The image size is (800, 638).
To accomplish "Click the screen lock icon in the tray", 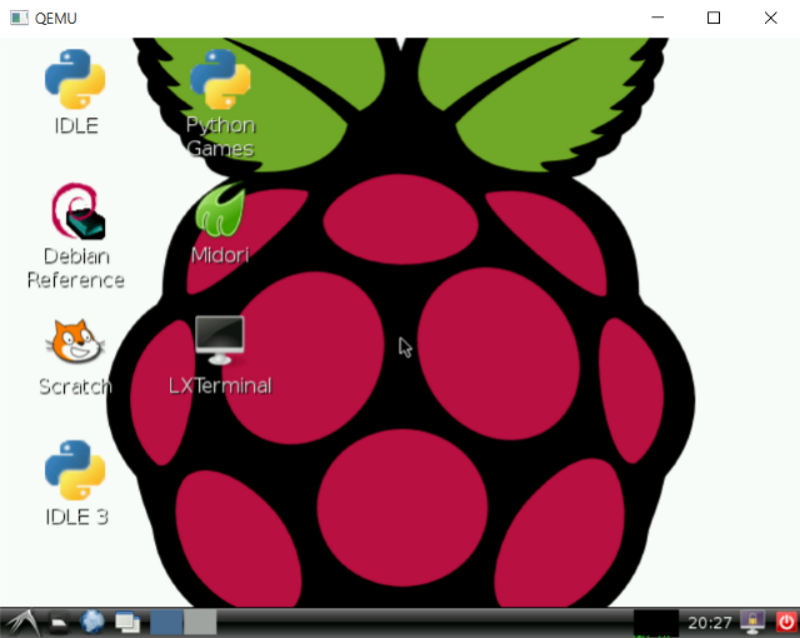I will [x=752, y=622].
